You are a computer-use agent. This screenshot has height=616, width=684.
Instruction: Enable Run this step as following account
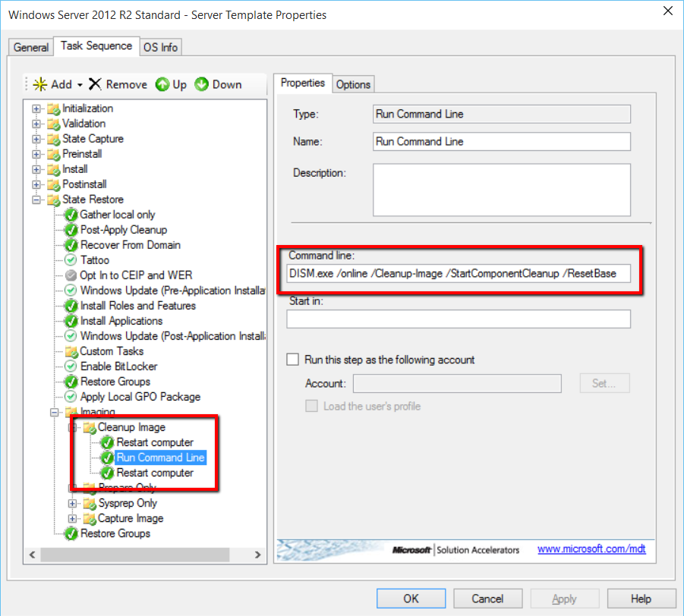click(x=292, y=360)
